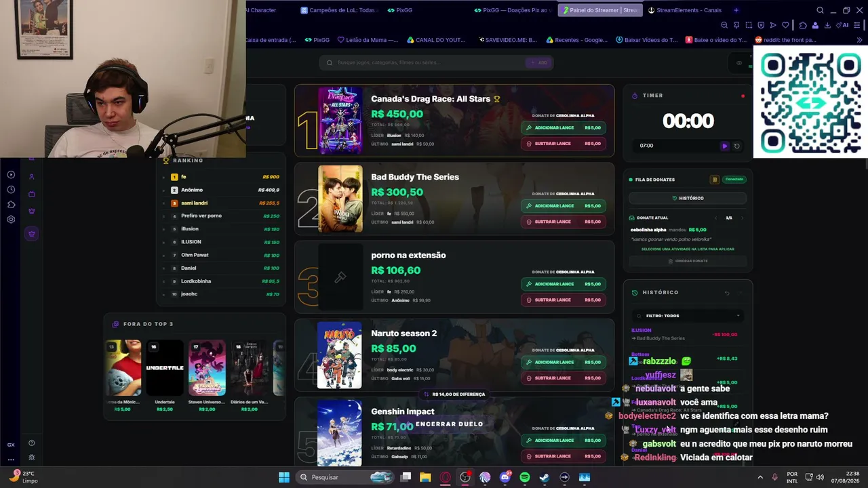Click the heart bookmark icon in the toolbar

[x=785, y=25]
